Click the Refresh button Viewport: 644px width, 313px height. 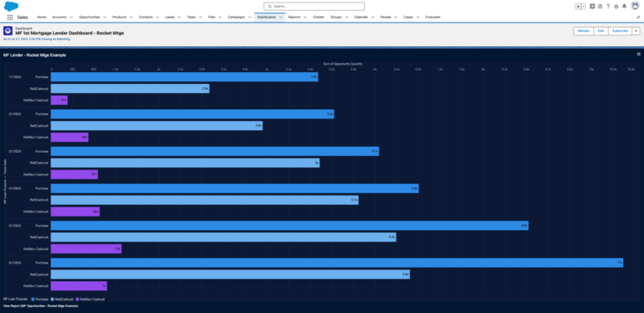(x=584, y=31)
